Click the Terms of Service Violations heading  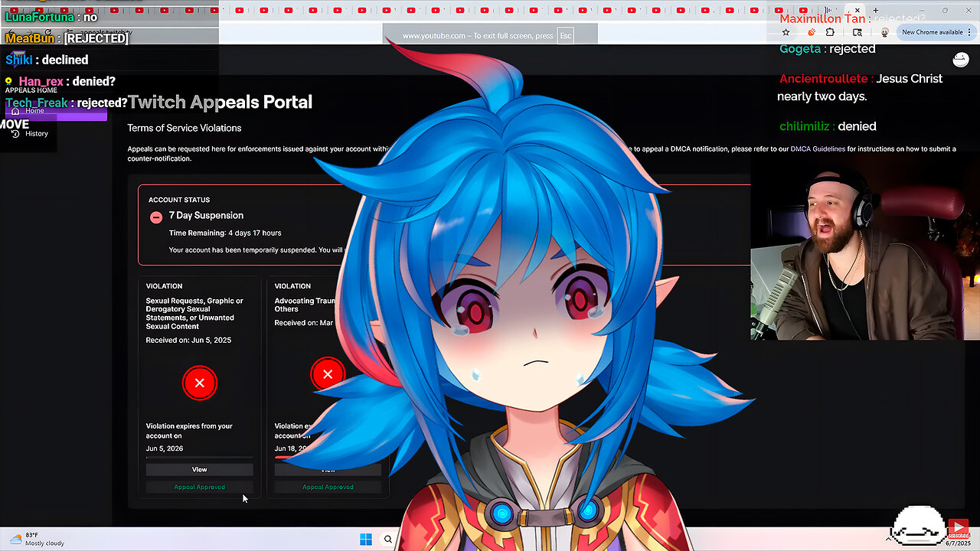click(x=185, y=128)
